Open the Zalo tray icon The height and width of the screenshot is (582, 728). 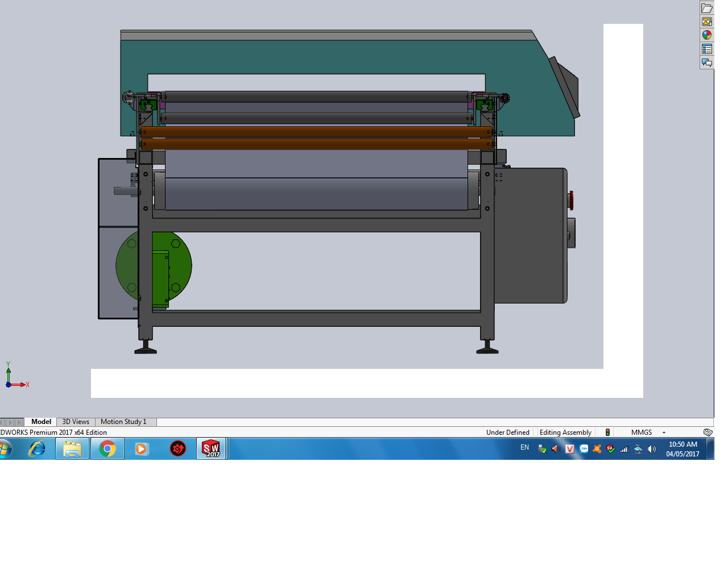pyautogui.click(x=584, y=449)
